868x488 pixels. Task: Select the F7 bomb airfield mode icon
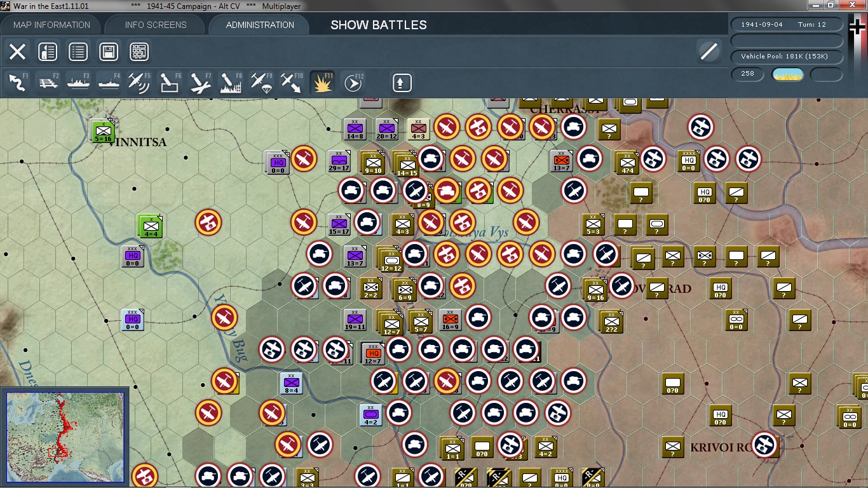click(x=200, y=83)
